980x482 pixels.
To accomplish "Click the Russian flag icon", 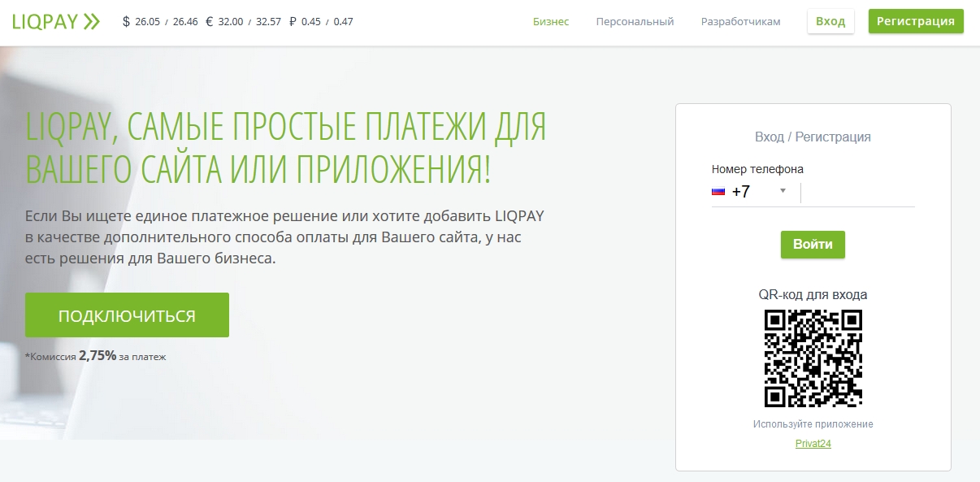I will (x=718, y=192).
